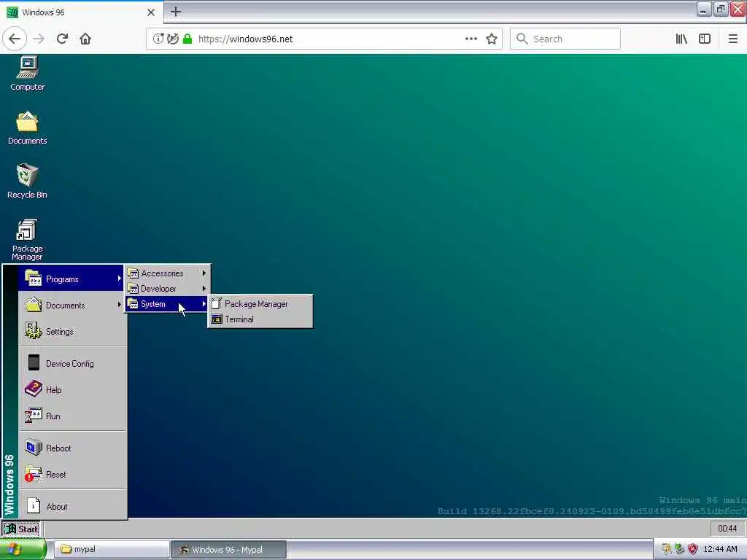Expand the Documents start menu submenu arrow
Image resolution: width=747 pixels, height=560 pixels.
(x=119, y=305)
